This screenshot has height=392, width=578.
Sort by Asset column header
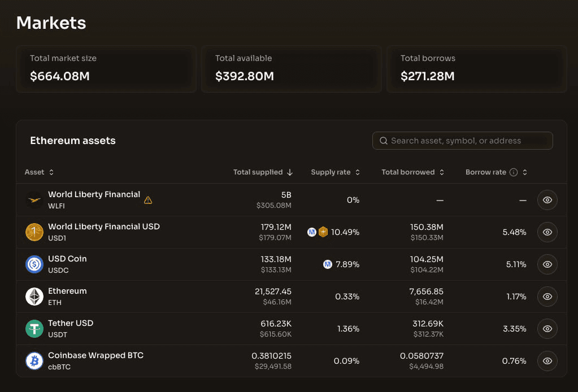[39, 172]
